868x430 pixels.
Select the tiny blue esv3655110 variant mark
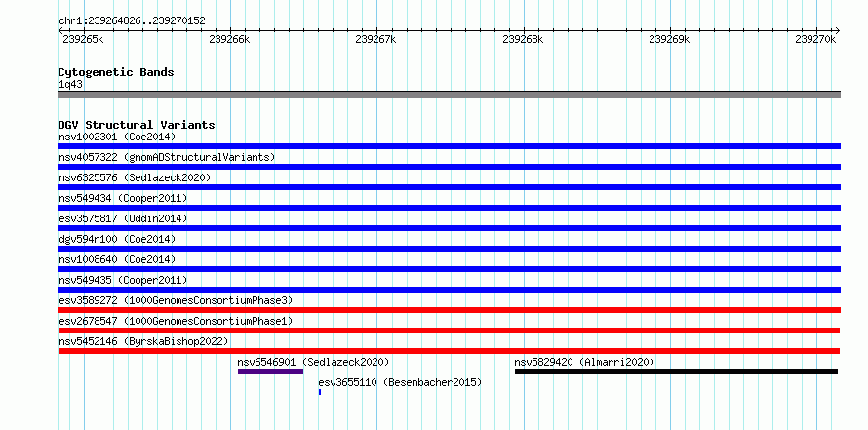point(320,392)
